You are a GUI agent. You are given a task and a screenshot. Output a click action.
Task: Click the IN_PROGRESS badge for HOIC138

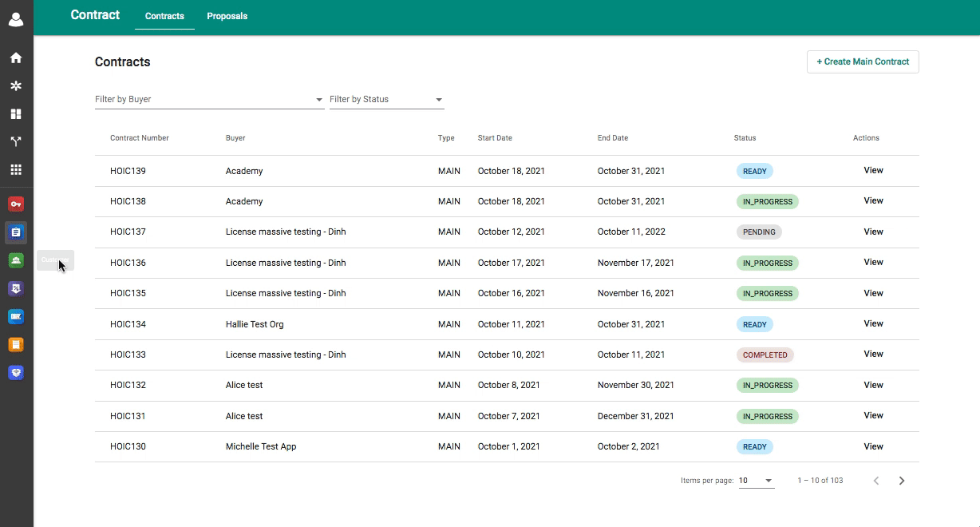[x=768, y=201]
